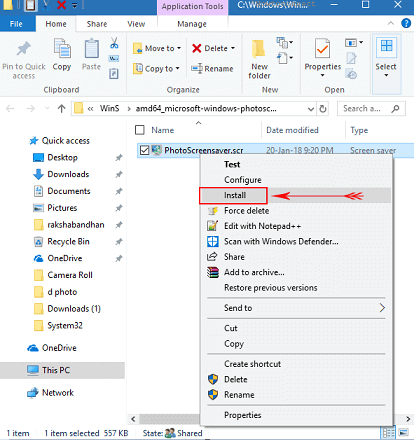This screenshot has height=440, width=414.
Task: Select Restore previous versions entry
Action: pyautogui.click(x=271, y=288)
